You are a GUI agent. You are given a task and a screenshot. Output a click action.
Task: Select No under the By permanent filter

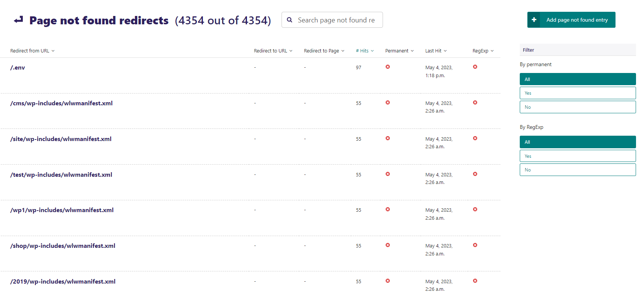578,107
